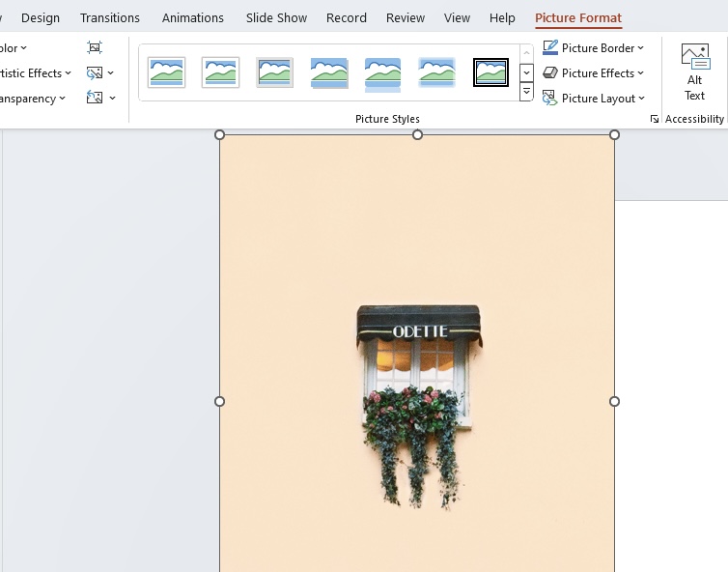Open the Format Picture dialog launcher
Viewport: 728px width, 572px height.
click(655, 119)
